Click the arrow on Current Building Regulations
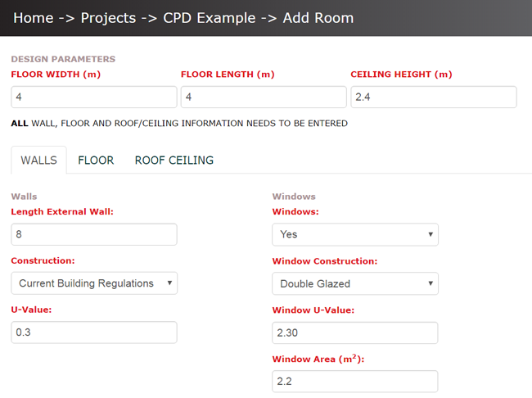Screen dimensions: 532x398 point(169,283)
